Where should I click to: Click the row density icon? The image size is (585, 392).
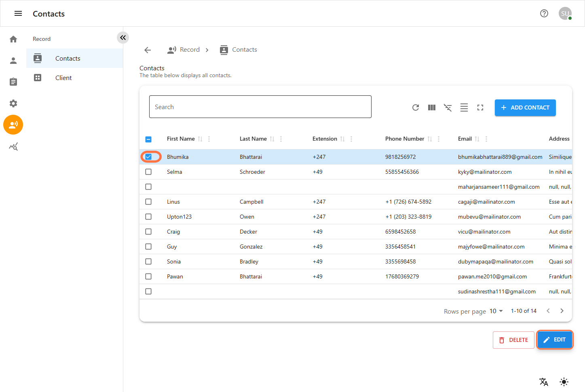[x=464, y=107]
